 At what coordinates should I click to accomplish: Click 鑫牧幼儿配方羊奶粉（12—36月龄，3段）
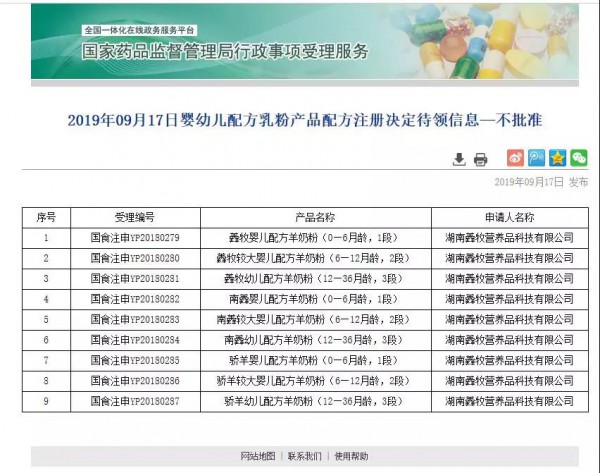[315, 279]
